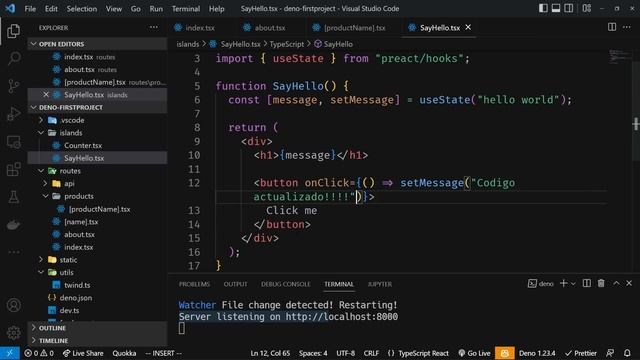
Task: Open Source Control view
Action: 13,86
